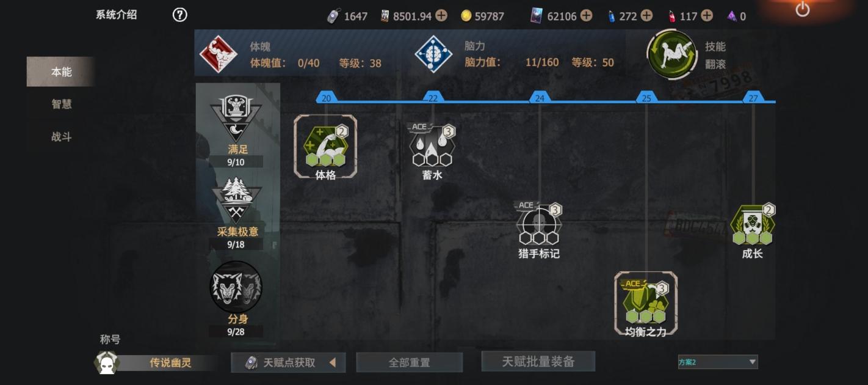The width and height of the screenshot is (868, 385).
Task: Open the 方案2 preset dropdown
Action: click(x=718, y=362)
